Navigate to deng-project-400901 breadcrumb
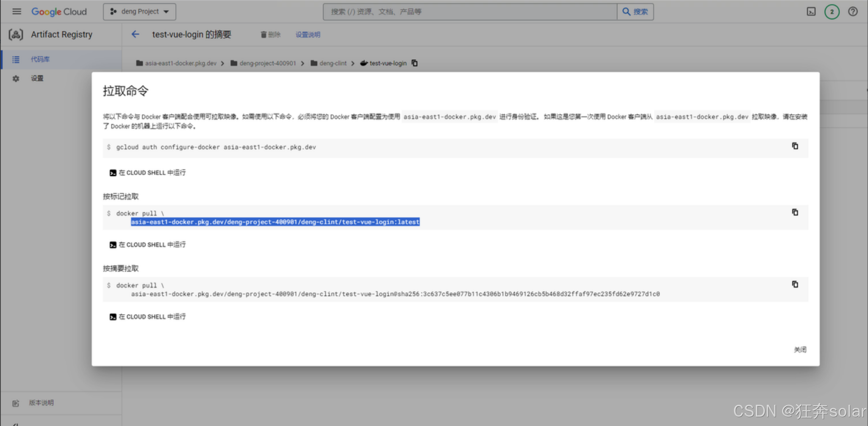Image resolution: width=868 pixels, height=426 pixels. [x=268, y=63]
